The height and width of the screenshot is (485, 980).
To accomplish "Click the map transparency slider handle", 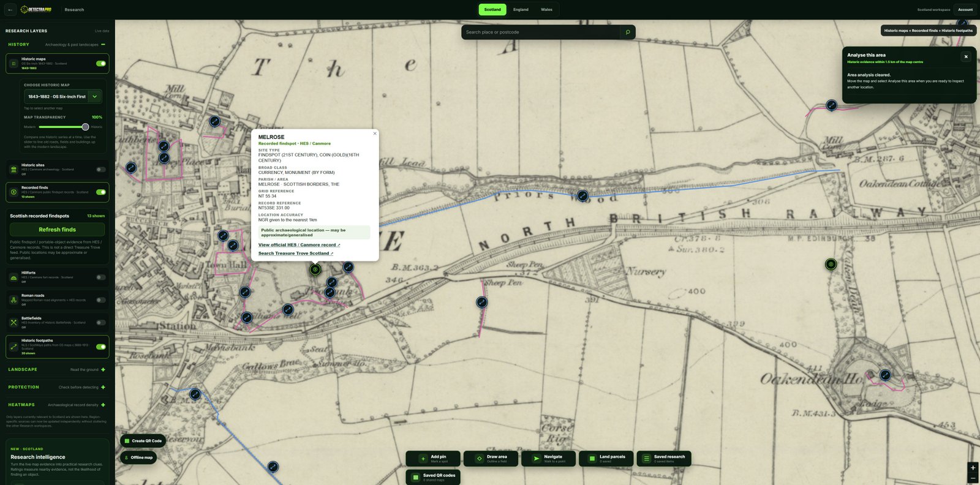I will pos(85,127).
